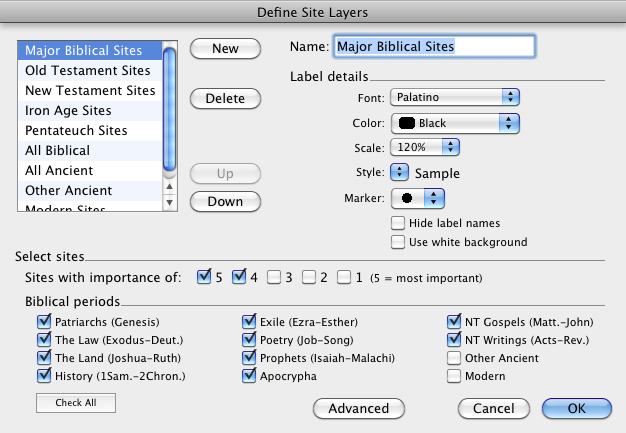Uncheck the Apocrypha period checkbox

point(250,376)
